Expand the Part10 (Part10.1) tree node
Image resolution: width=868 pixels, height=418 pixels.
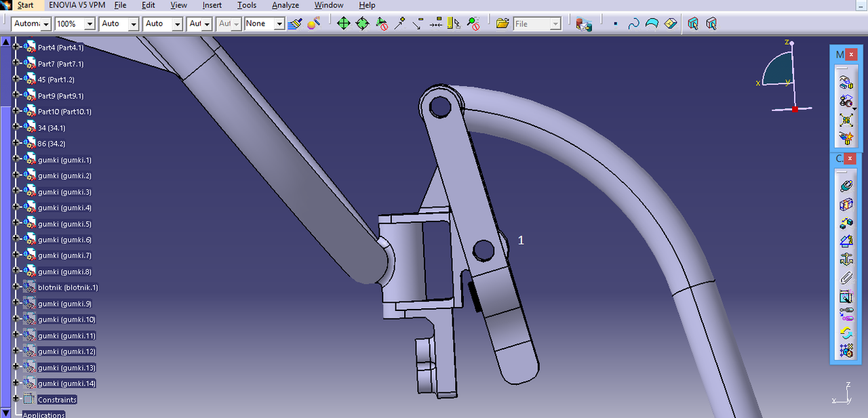tap(17, 111)
